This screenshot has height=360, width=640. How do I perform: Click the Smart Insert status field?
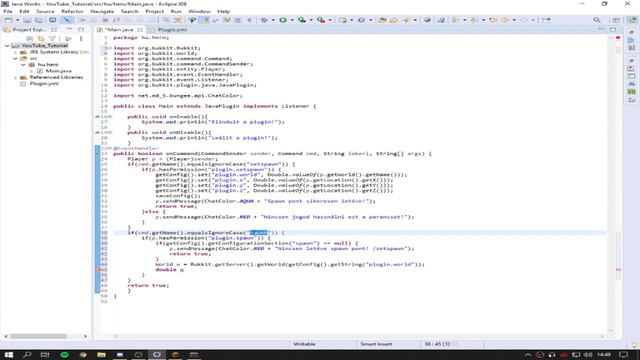[376, 344]
